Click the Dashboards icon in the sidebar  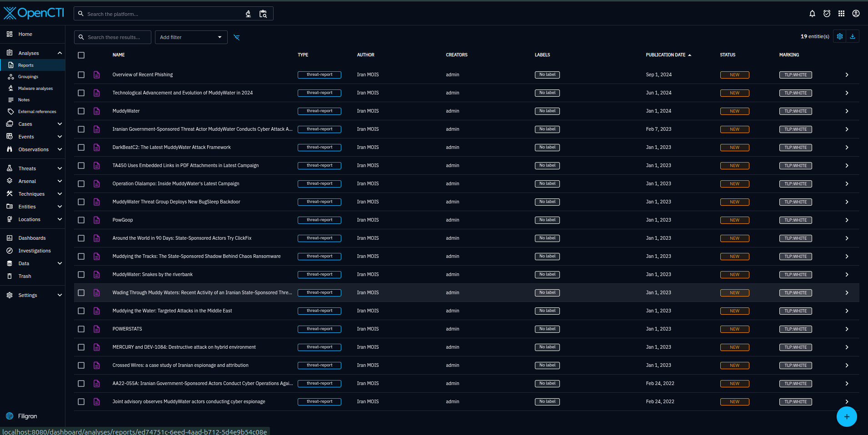(10, 238)
